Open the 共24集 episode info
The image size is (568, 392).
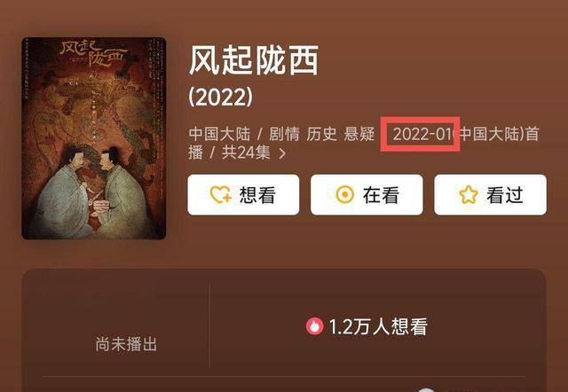point(246,153)
